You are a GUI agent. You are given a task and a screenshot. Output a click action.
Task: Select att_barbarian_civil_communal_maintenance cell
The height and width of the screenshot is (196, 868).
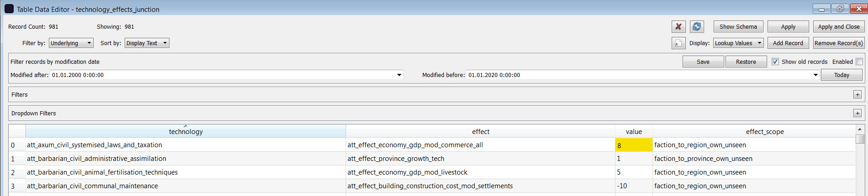point(186,186)
